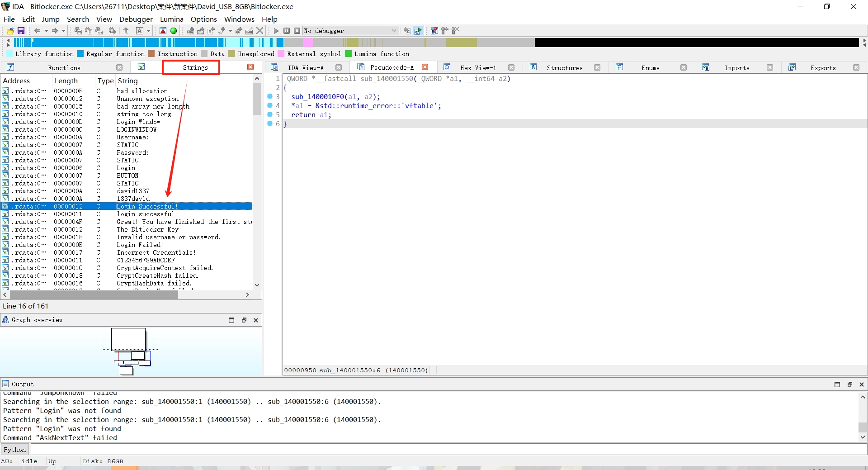Screen dimensions: 868x470
Task: Click the search for text icon
Action: pos(89,31)
